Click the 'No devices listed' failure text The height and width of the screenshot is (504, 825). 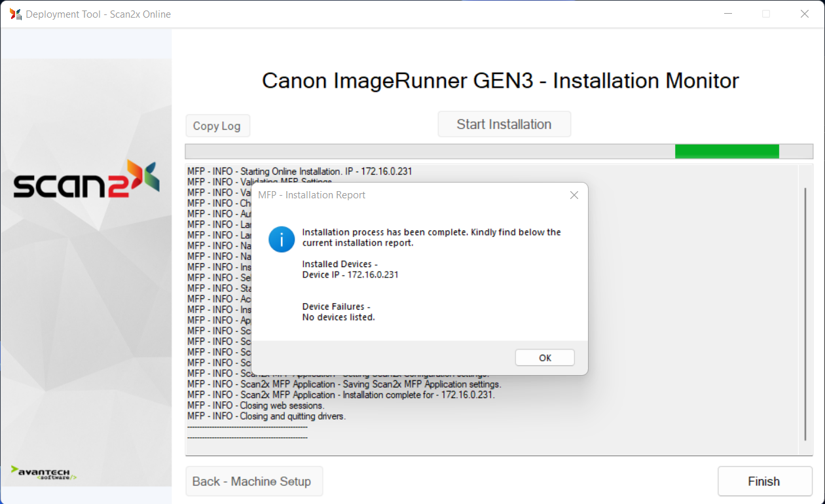[339, 317]
